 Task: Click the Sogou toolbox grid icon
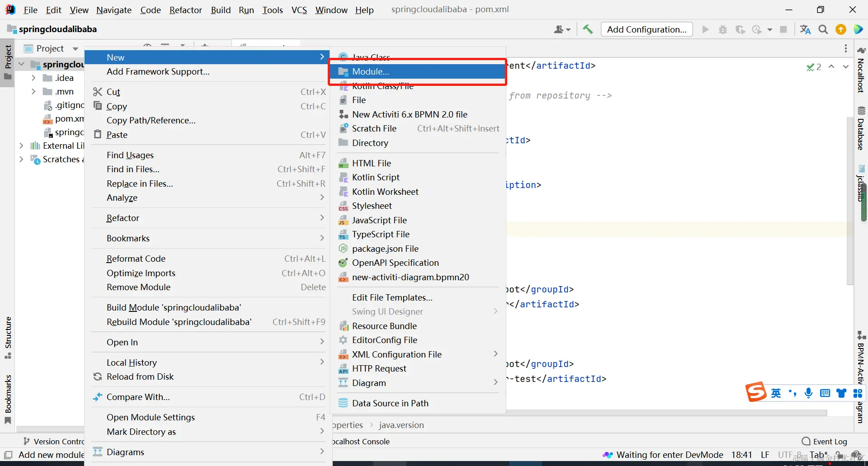(x=858, y=393)
